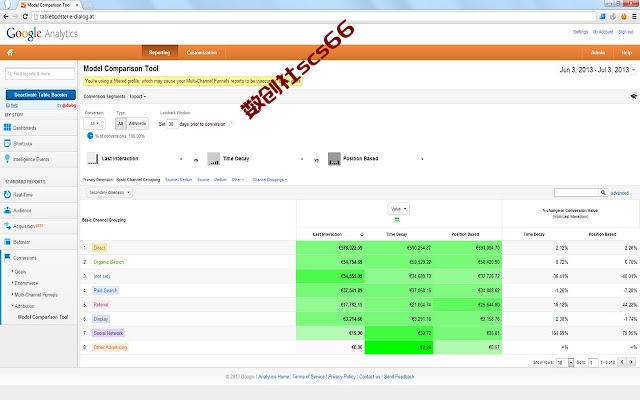Open the advanced filter link
This screenshot has height=400, width=640.
pyautogui.click(x=620, y=193)
